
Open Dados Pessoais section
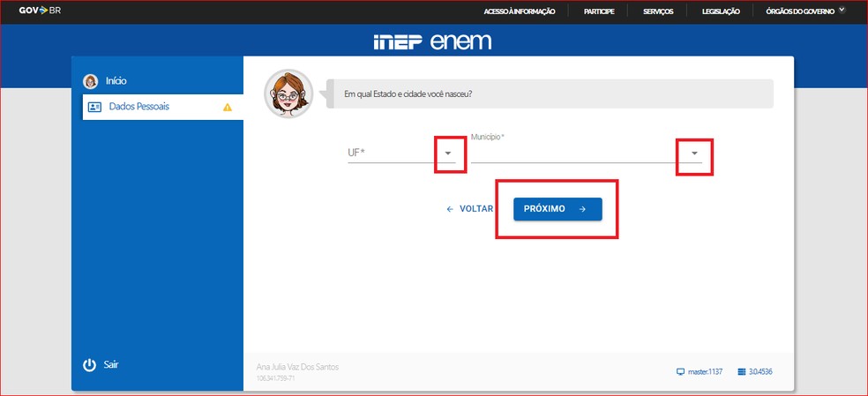tap(162, 107)
